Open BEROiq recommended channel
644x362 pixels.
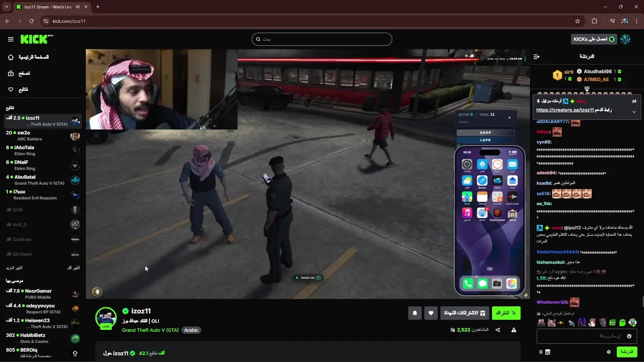[43, 352]
